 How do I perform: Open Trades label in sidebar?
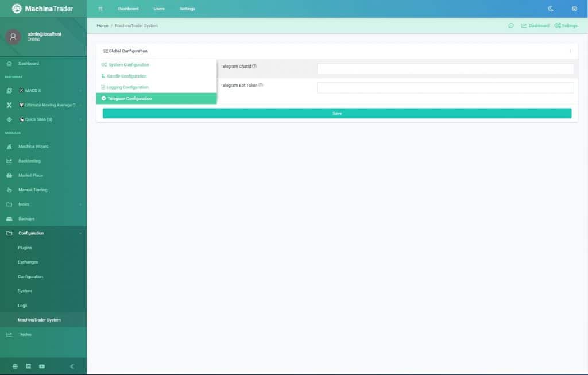pos(25,334)
